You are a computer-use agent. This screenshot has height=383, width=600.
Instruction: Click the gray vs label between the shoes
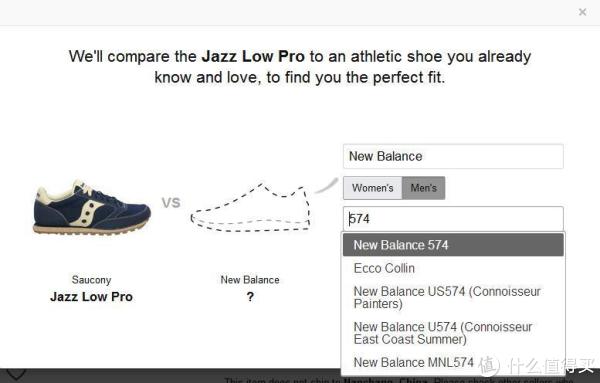171,202
